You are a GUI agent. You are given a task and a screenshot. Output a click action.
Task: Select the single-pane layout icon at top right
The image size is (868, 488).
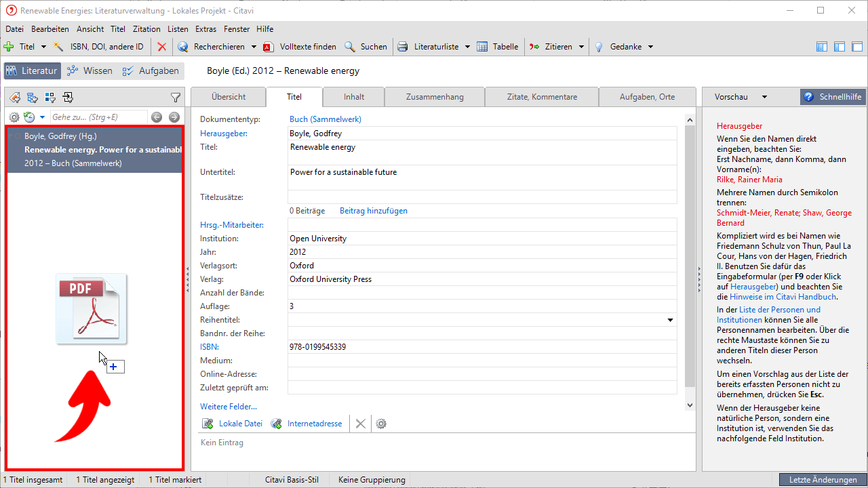857,47
